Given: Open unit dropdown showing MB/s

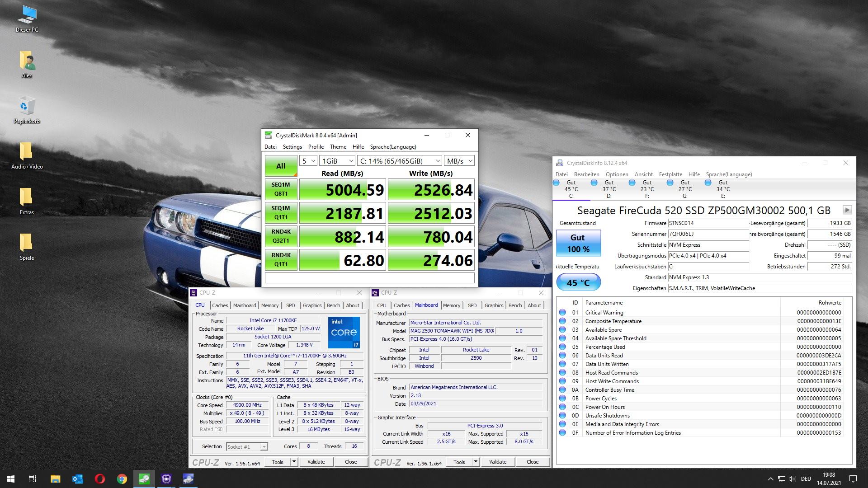Looking at the screenshot, I should point(459,161).
